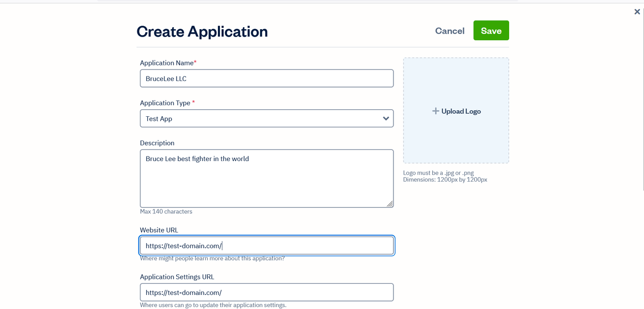The image size is (644, 309).
Task: Click the Application Type chevron arrow
Action: 386,119
